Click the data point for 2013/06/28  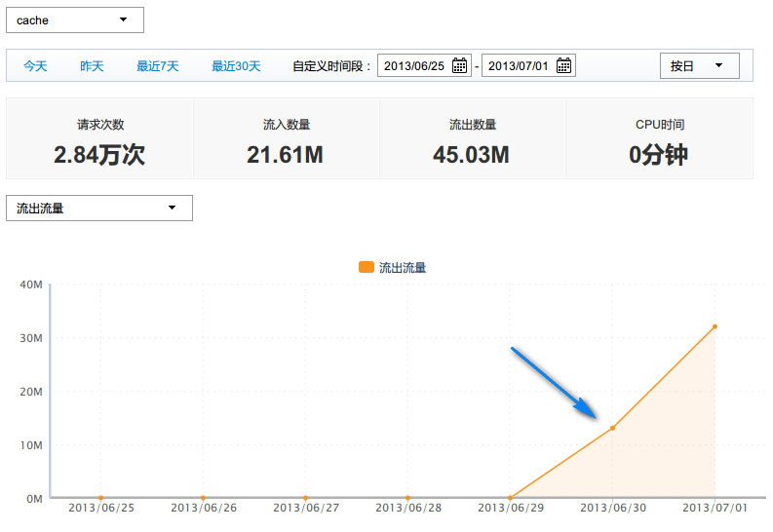click(x=407, y=498)
